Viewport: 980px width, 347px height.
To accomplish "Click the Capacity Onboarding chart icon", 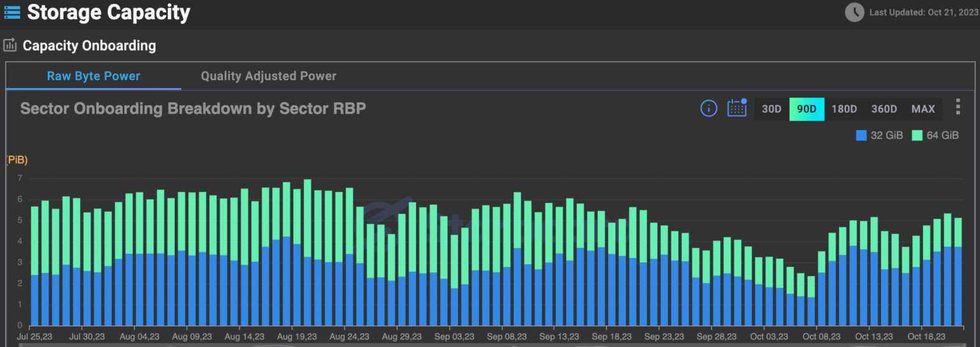I will click(x=10, y=45).
